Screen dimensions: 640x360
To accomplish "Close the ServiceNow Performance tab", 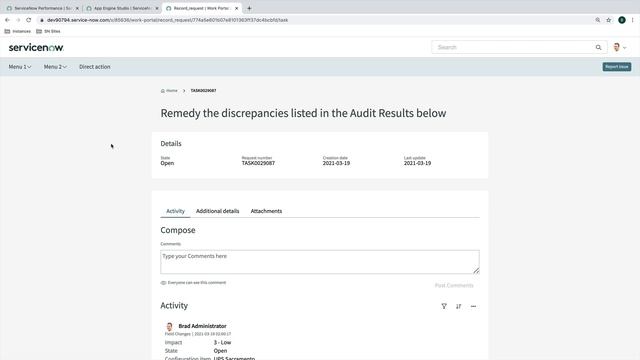I will [x=77, y=8].
